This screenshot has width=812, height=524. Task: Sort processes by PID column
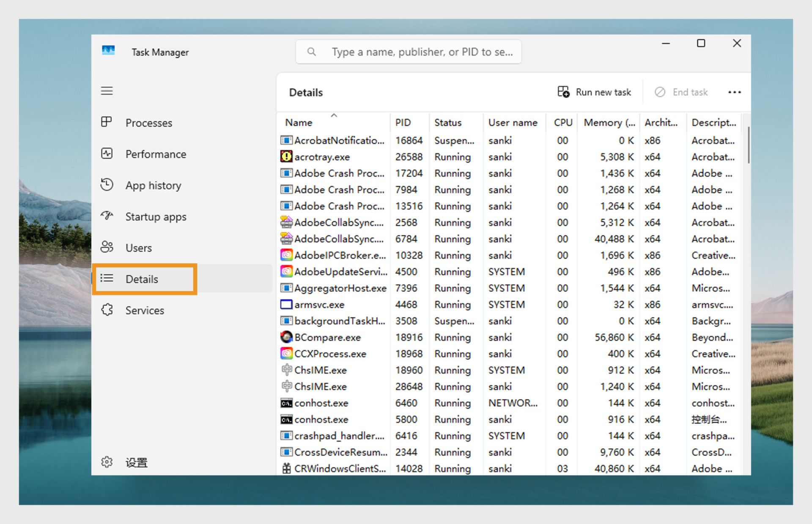(x=403, y=123)
